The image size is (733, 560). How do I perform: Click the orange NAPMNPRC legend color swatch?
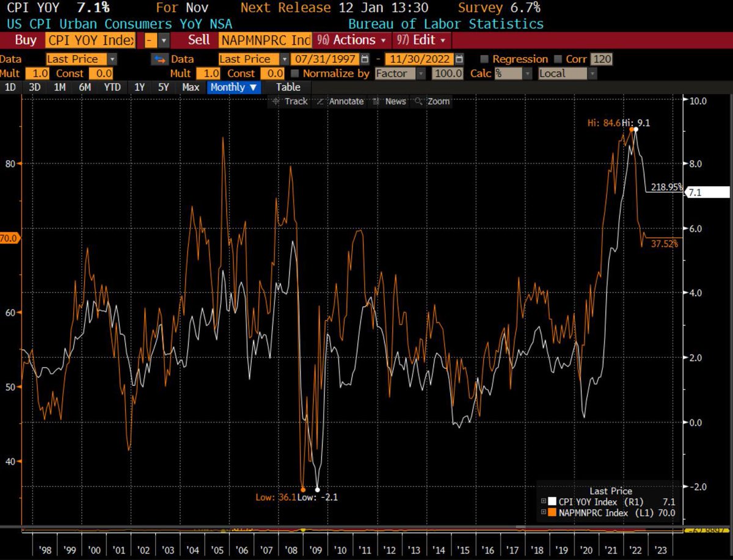[x=552, y=513]
